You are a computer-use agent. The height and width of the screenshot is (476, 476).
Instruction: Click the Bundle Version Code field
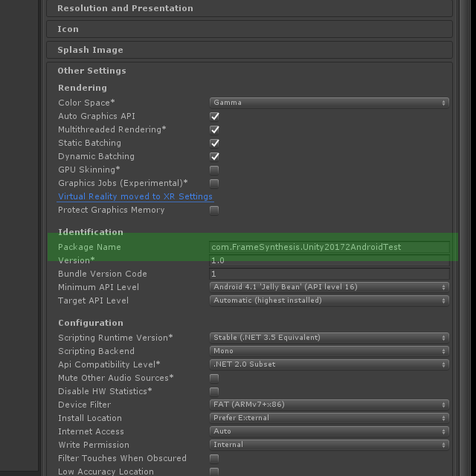click(x=329, y=274)
